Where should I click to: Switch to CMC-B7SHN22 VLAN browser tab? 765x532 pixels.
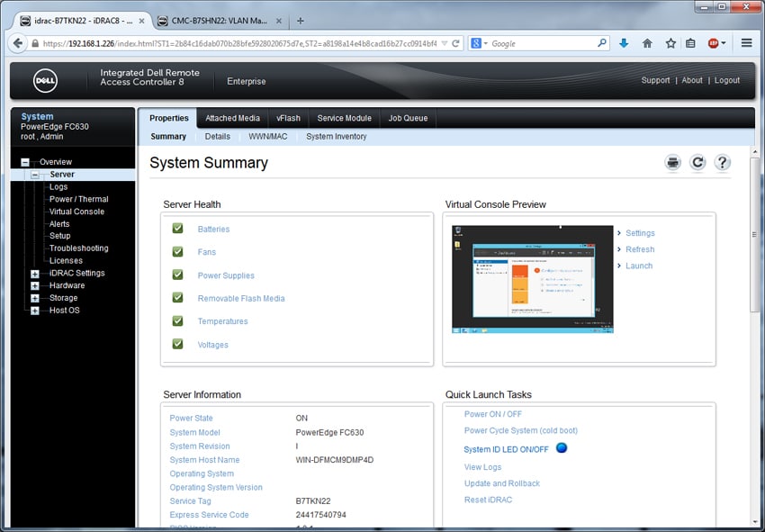coord(219,21)
